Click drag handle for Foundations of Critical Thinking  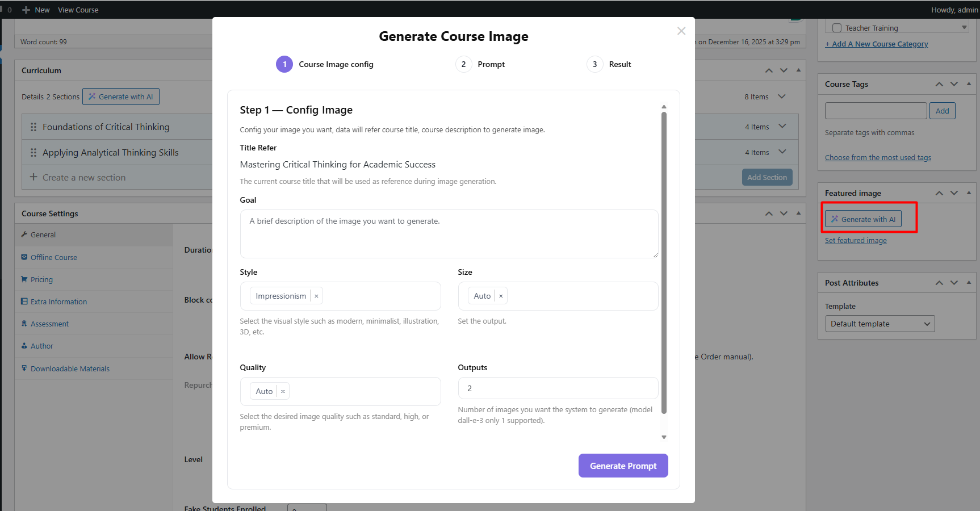(33, 127)
